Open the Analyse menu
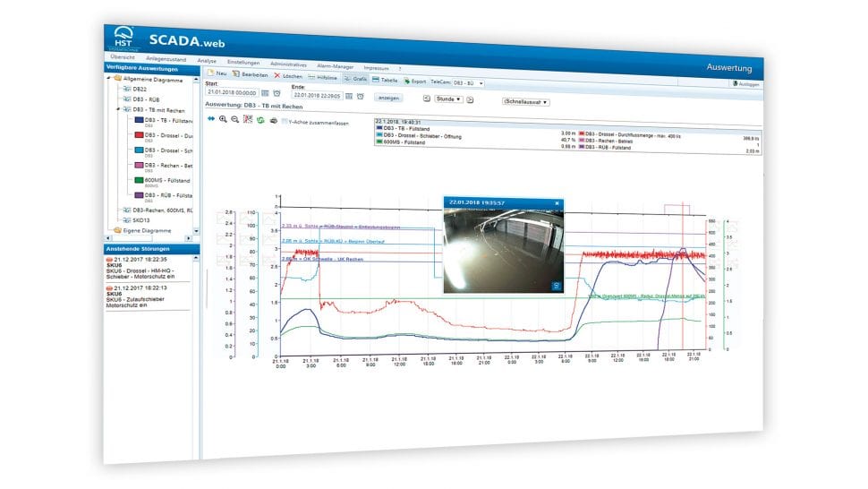Image resolution: width=868 pixels, height=489 pixels. (x=207, y=60)
